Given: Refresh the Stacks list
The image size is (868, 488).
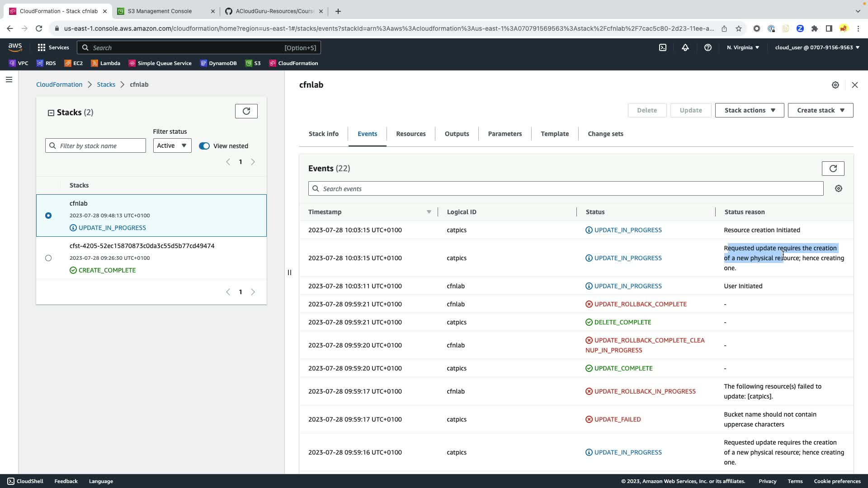Looking at the screenshot, I should pyautogui.click(x=246, y=111).
